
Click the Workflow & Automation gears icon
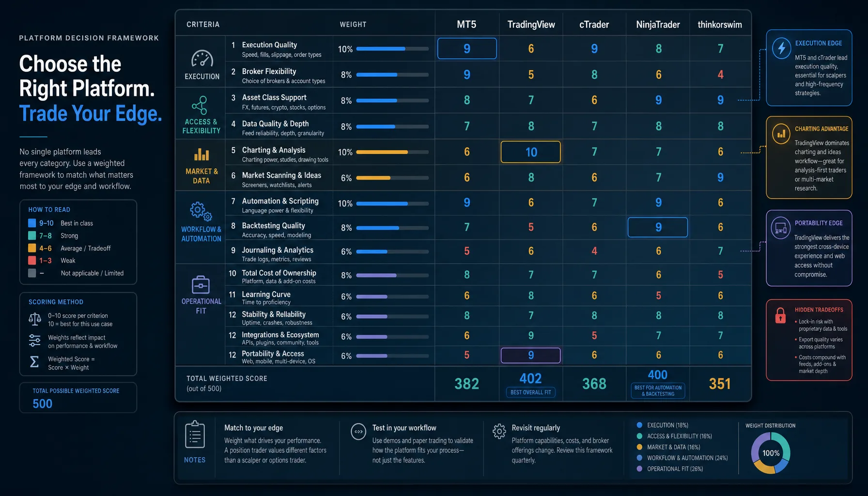point(201,211)
